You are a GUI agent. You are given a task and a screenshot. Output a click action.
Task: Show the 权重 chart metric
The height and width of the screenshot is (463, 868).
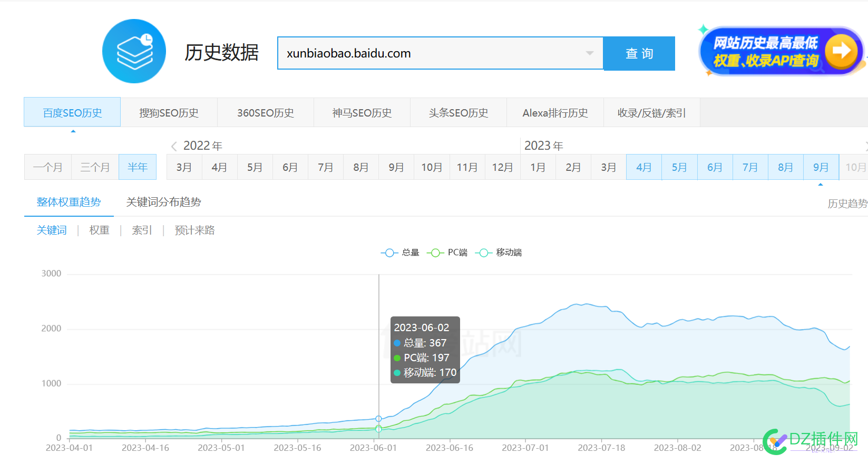(99, 230)
